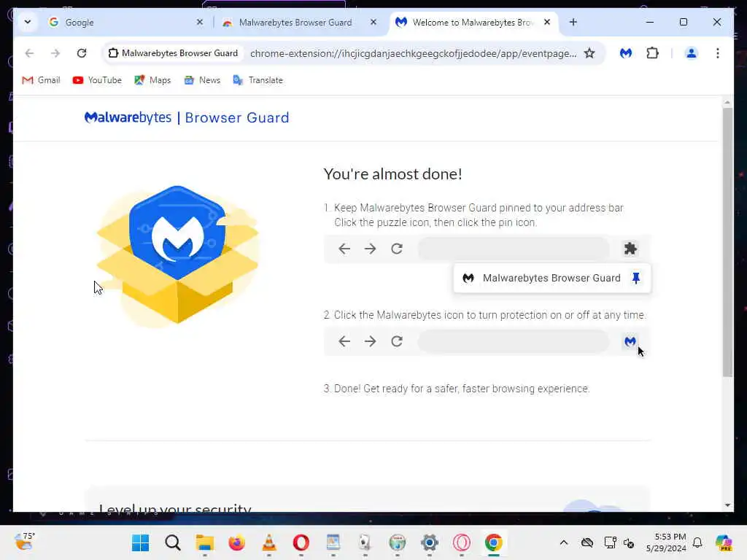Screen dimensions: 747x560
Task: Launch VLC media player from taskbar
Action: click(269, 542)
